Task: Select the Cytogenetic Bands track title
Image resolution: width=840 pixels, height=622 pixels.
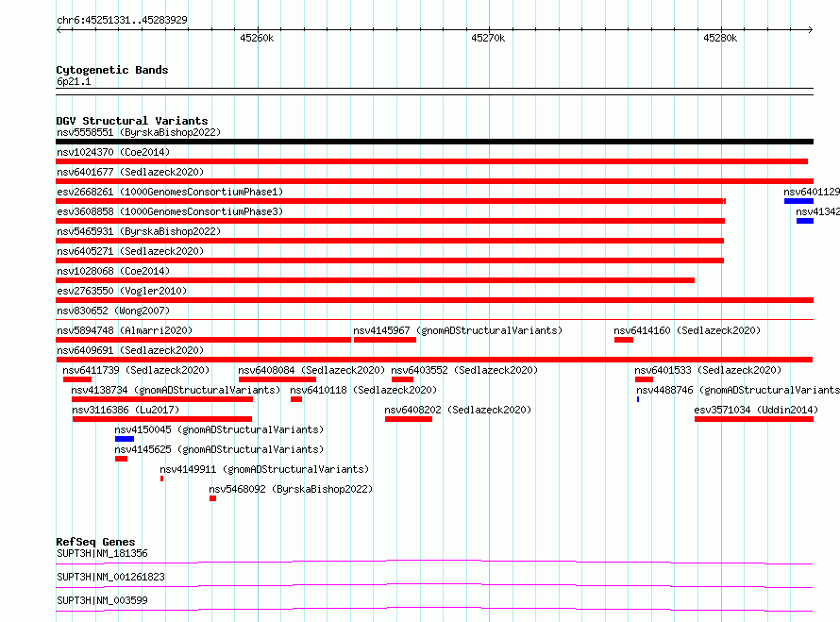Action: (x=112, y=70)
